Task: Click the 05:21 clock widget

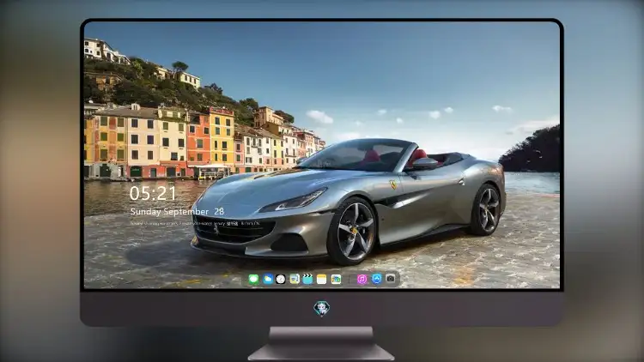Action: pos(153,193)
